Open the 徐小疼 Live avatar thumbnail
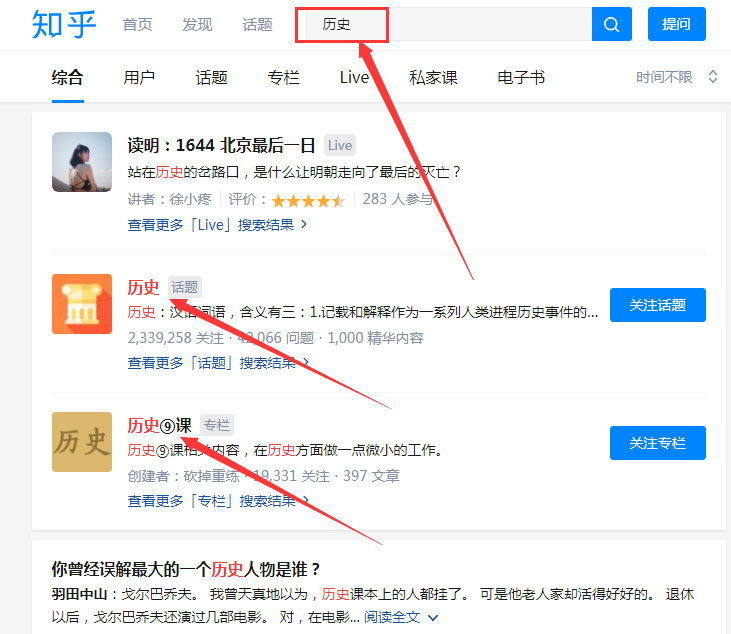Screen dimensions: 731x634 pos(82,162)
